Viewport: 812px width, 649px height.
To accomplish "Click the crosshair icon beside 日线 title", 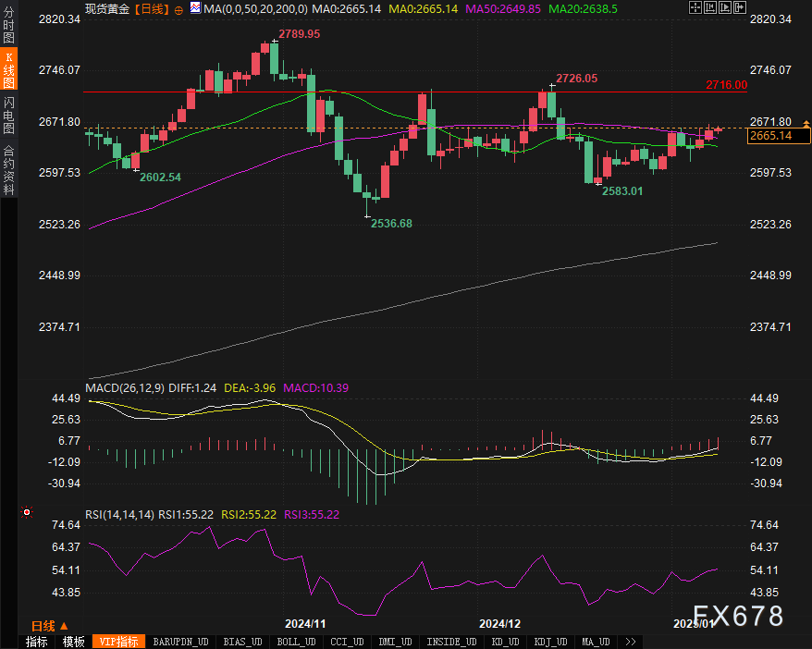I will click(x=178, y=8).
